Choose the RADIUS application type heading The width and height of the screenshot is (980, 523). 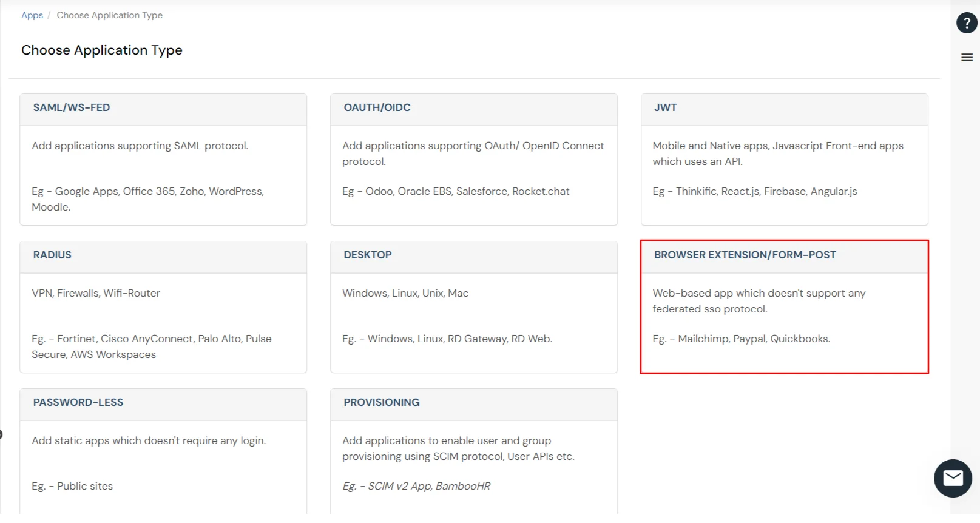click(52, 255)
